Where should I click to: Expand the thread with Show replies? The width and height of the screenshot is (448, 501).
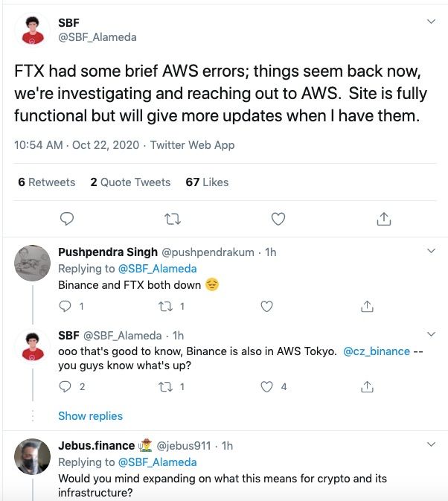[x=90, y=416]
